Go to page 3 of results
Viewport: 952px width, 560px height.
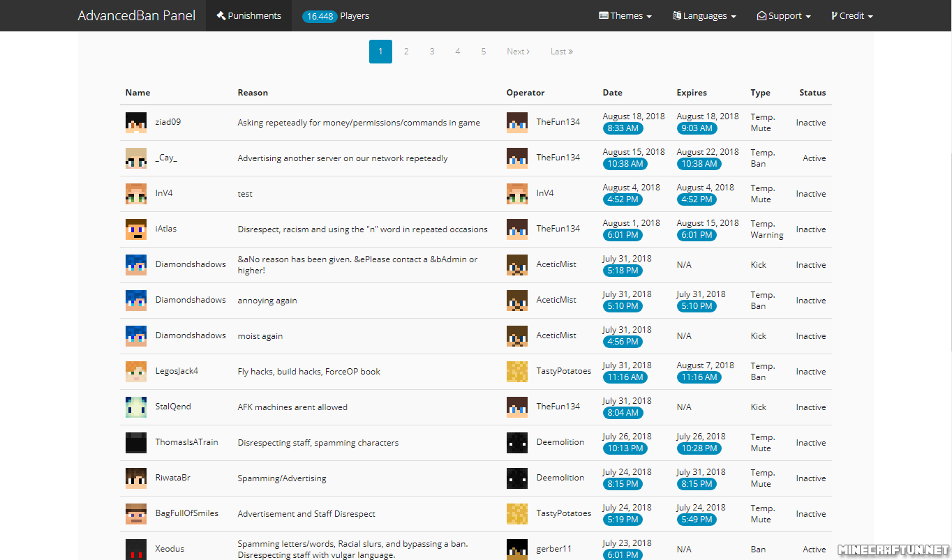tap(432, 52)
